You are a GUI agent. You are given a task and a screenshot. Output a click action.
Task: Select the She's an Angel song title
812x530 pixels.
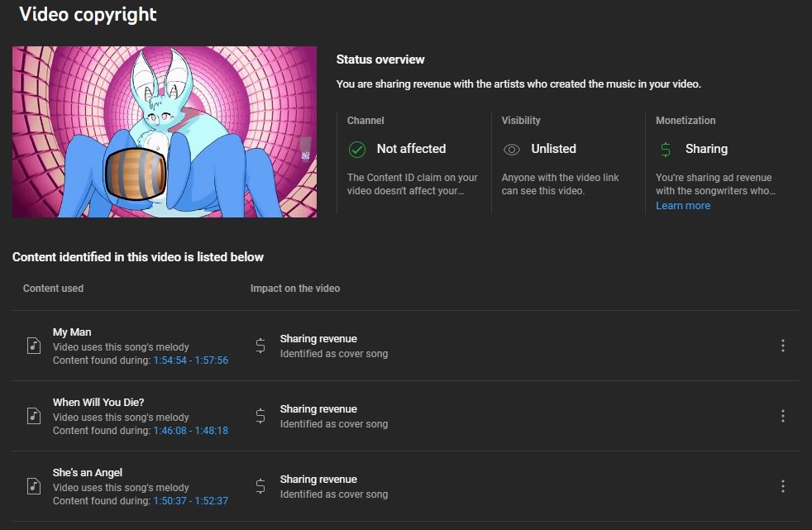pyautogui.click(x=88, y=473)
